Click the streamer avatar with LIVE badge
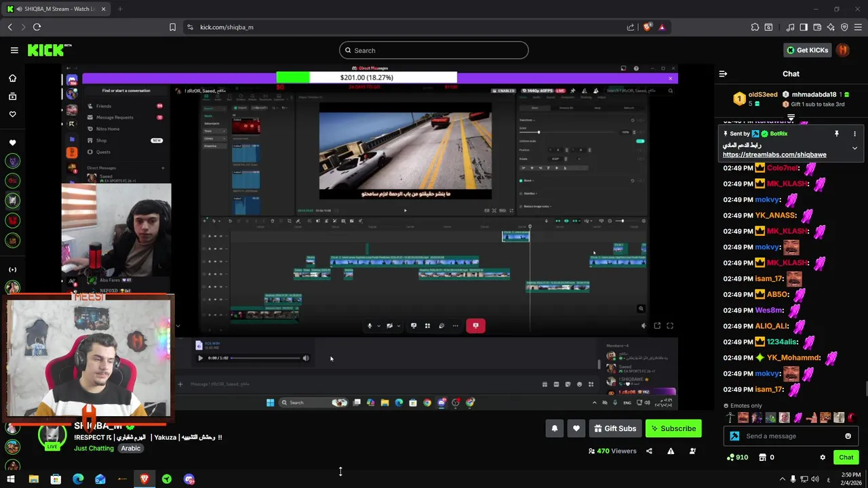Image resolution: width=868 pixels, height=488 pixels. [x=52, y=436]
